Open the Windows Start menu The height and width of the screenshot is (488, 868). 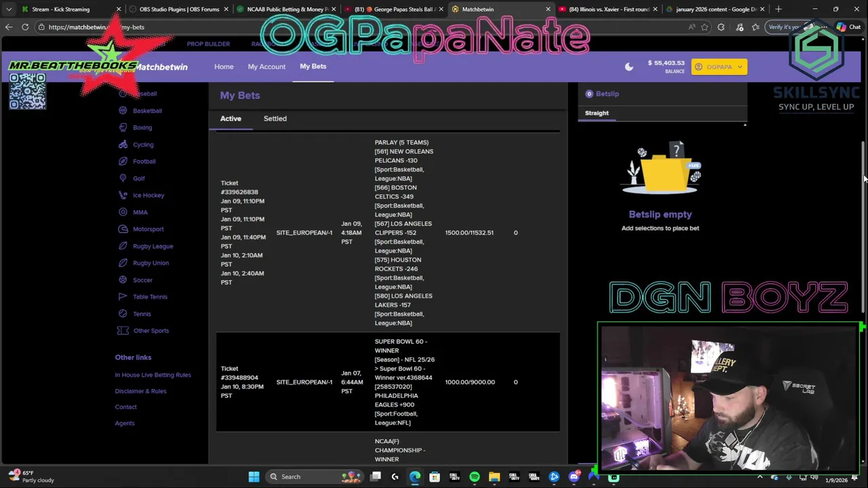254,476
